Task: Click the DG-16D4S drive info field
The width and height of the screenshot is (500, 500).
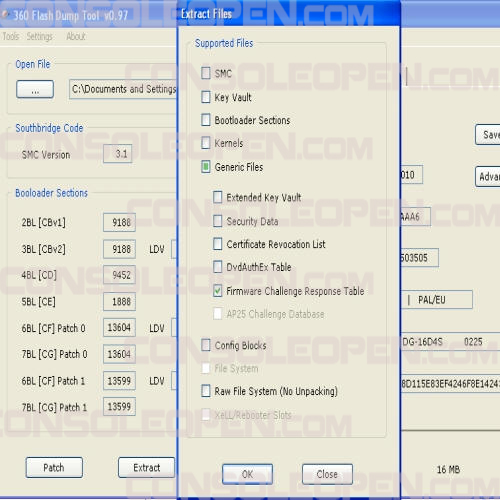Action: point(450,342)
